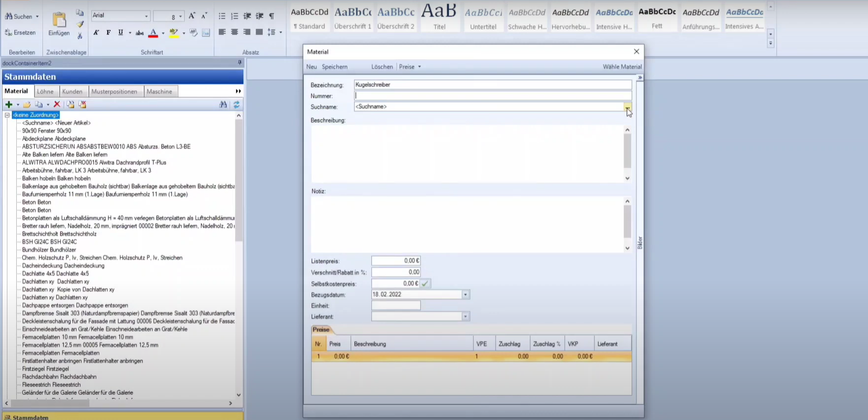Click the green plus add icon in Stammdaten
This screenshot has height=420, width=868.
pos(9,104)
